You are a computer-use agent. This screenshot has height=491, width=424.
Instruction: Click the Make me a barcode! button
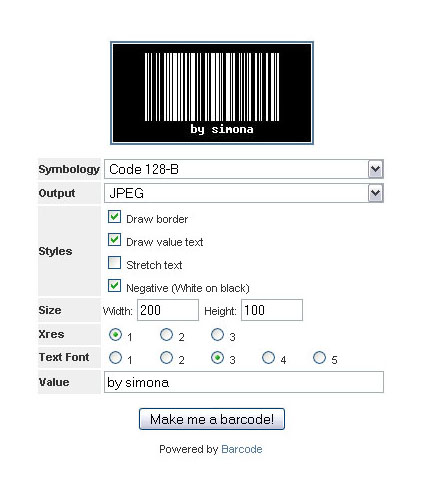coord(212,419)
